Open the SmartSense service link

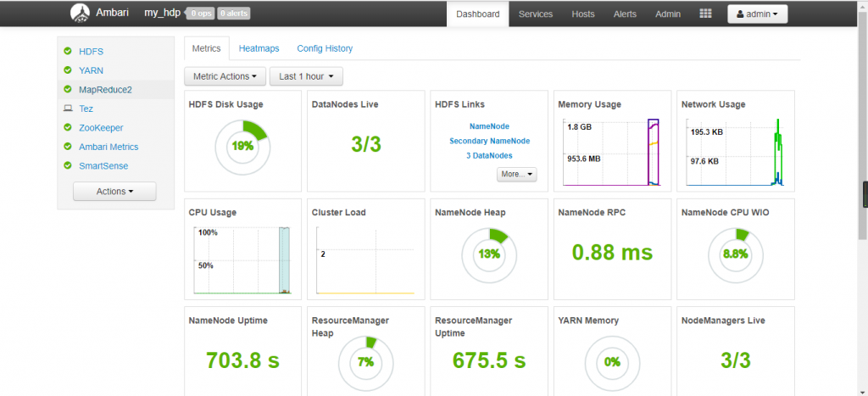coord(103,165)
